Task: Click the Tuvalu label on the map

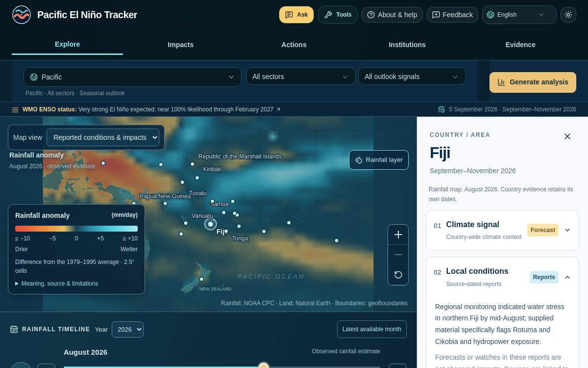Action: (x=198, y=193)
